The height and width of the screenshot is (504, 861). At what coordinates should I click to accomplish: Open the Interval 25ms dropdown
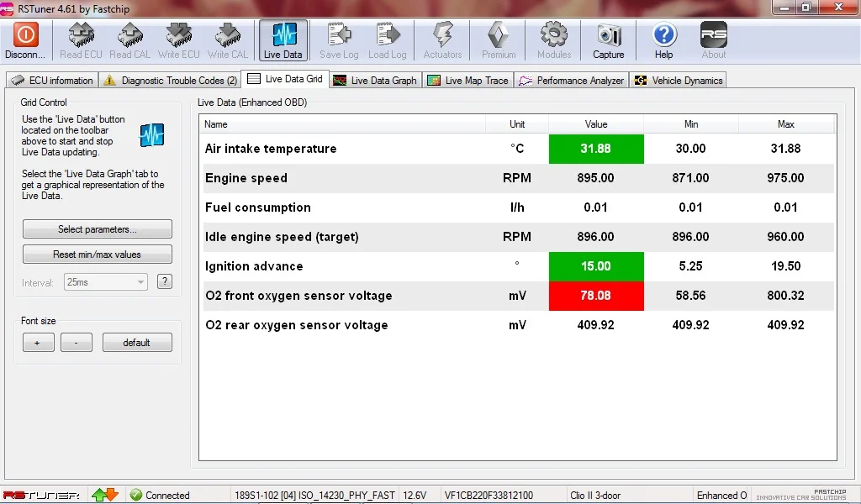tap(105, 282)
